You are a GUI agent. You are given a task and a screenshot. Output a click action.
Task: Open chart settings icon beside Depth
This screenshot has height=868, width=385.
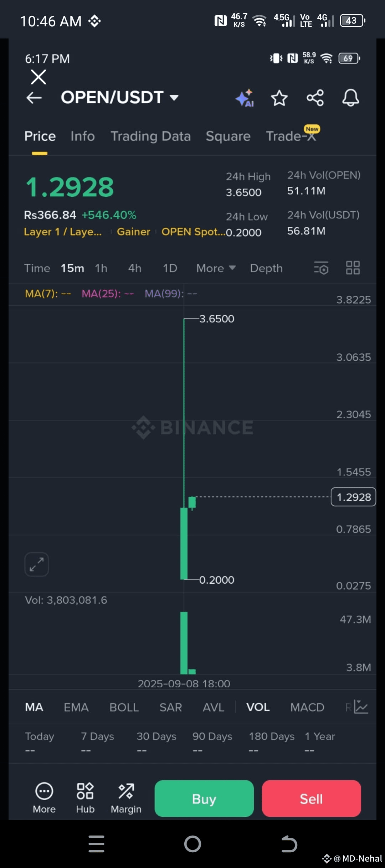pyautogui.click(x=321, y=268)
